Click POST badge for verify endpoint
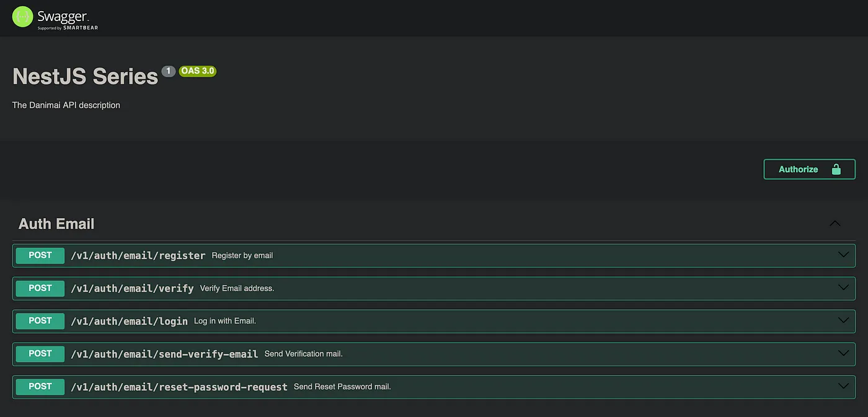Viewport: 868px width, 417px height. click(x=40, y=288)
